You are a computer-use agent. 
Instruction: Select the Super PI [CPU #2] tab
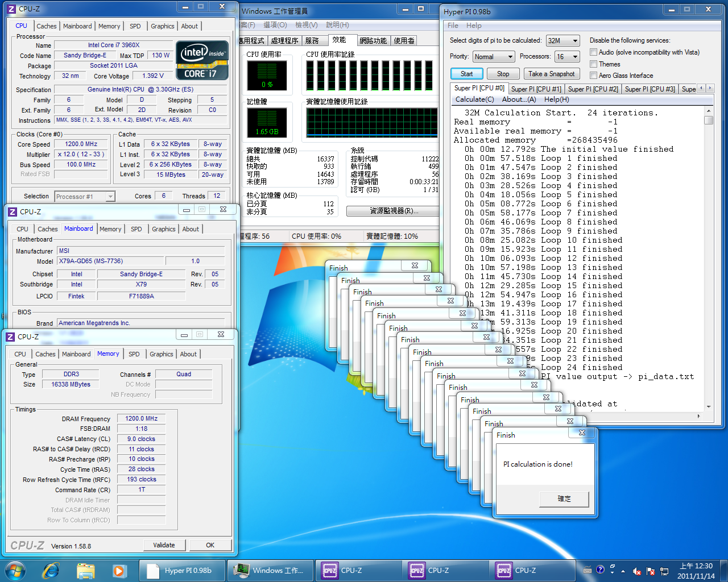[593, 89]
